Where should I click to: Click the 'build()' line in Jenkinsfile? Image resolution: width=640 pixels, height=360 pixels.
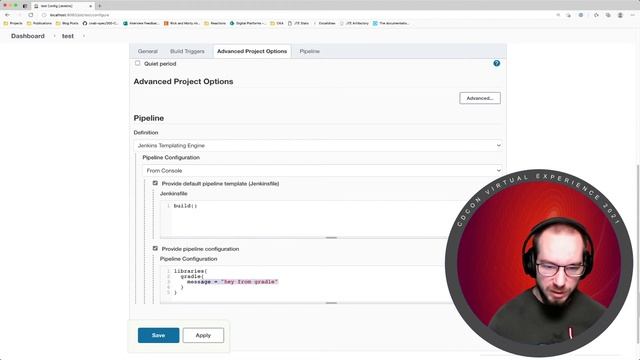(185, 206)
